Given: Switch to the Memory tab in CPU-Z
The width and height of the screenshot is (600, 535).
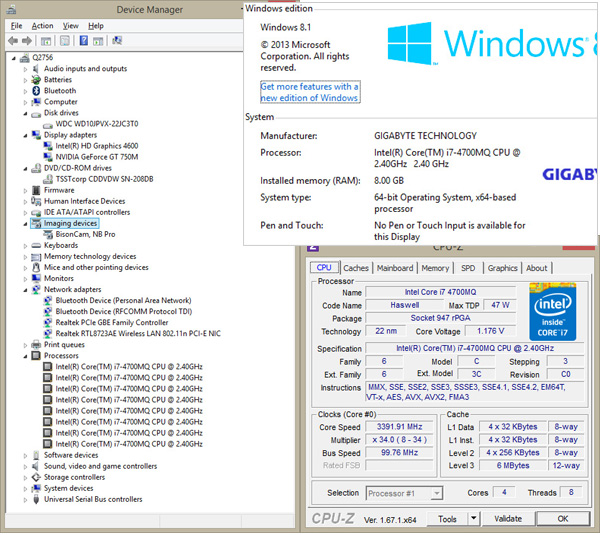Looking at the screenshot, I should 435,268.
